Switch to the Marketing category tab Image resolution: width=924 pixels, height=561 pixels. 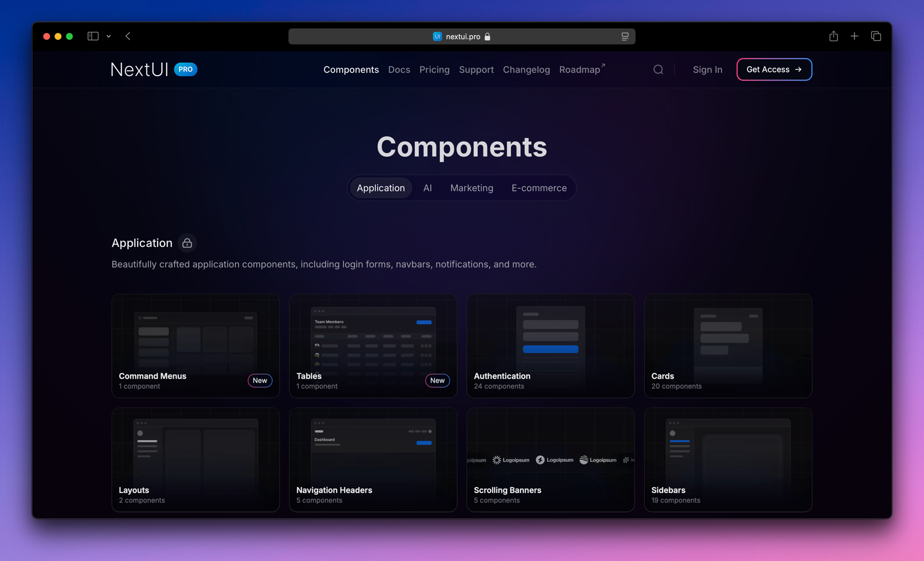[x=472, y=188]
